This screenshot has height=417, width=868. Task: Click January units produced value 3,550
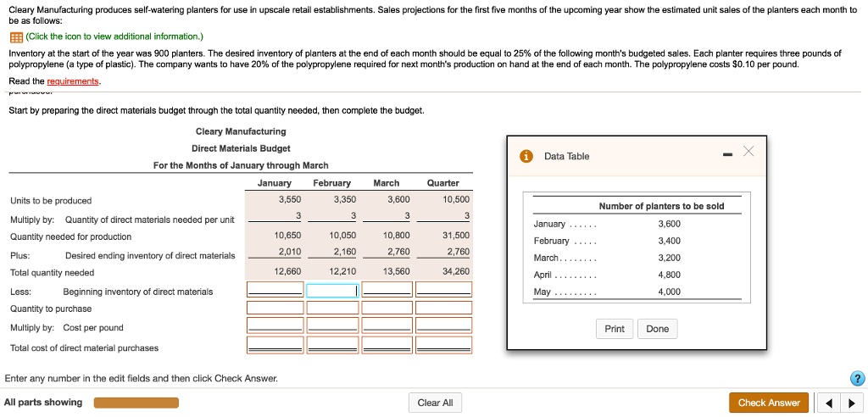[290, 200]
